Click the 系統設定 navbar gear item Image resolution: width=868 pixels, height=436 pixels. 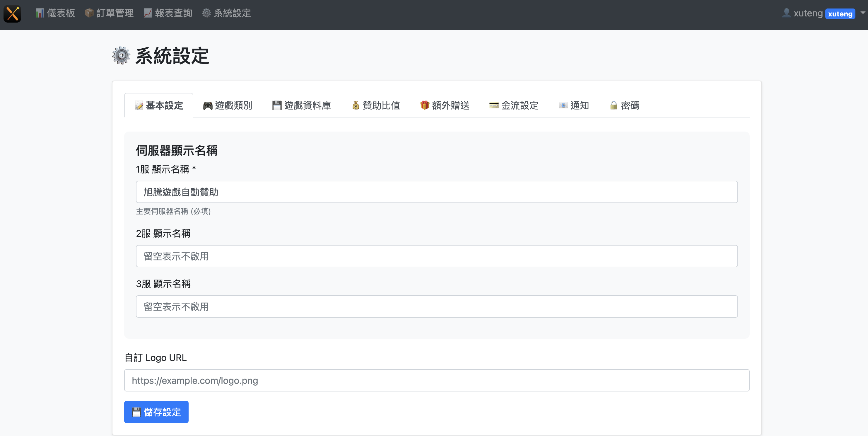[226, 13]
